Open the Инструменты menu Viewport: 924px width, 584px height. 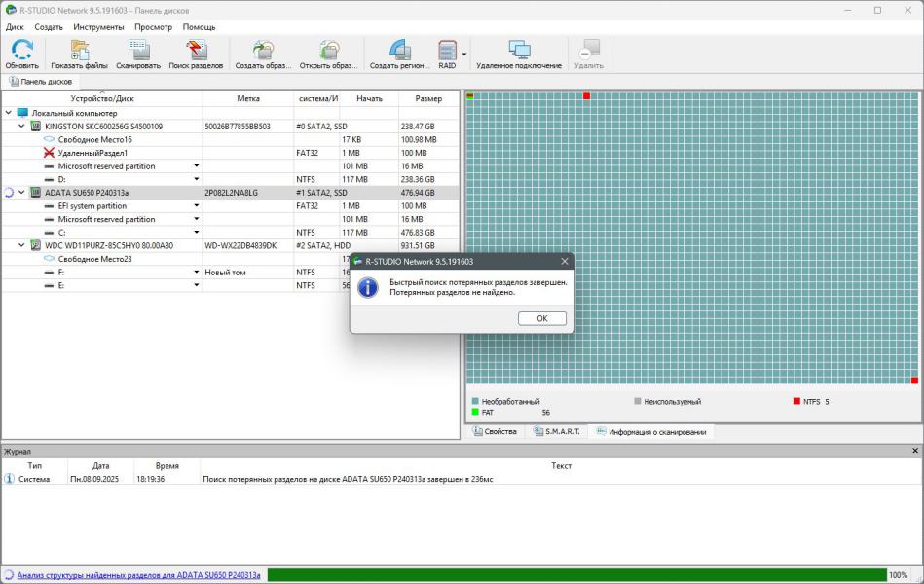click(x=98, y=27)
